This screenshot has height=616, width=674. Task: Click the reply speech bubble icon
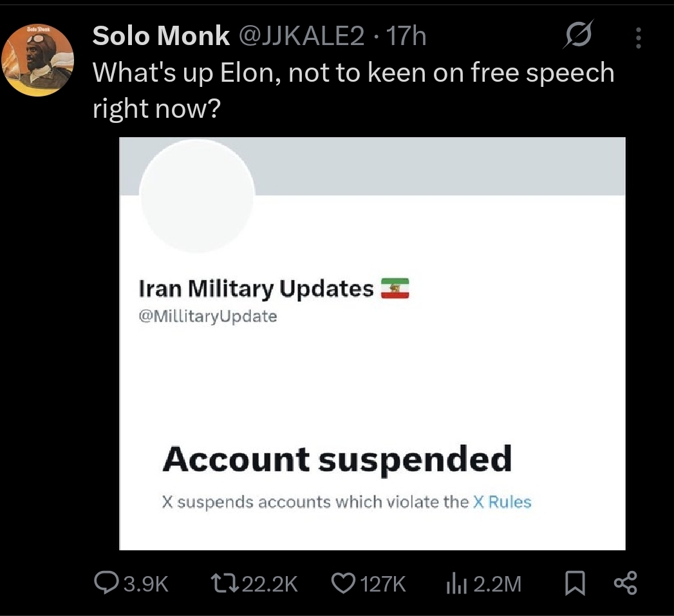[106, 583]
